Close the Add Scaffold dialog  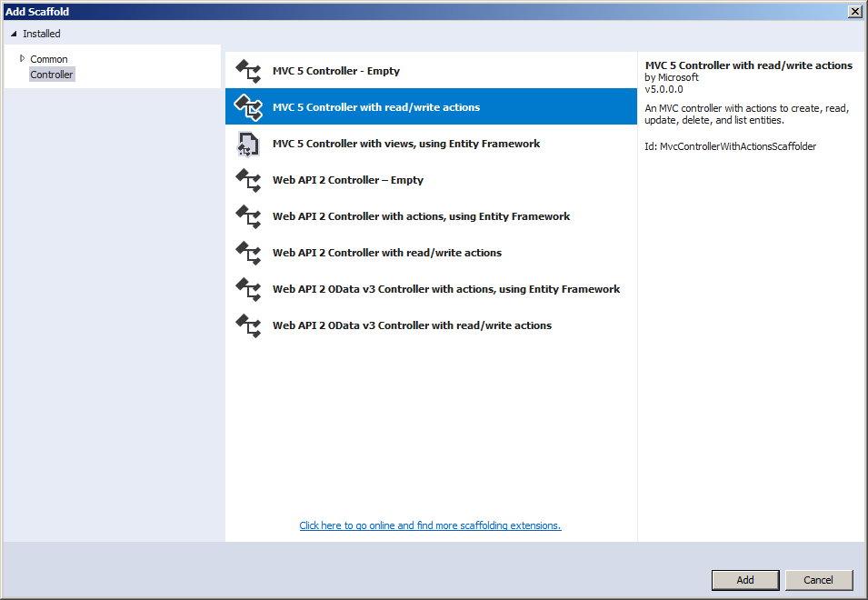pos(854,12)
